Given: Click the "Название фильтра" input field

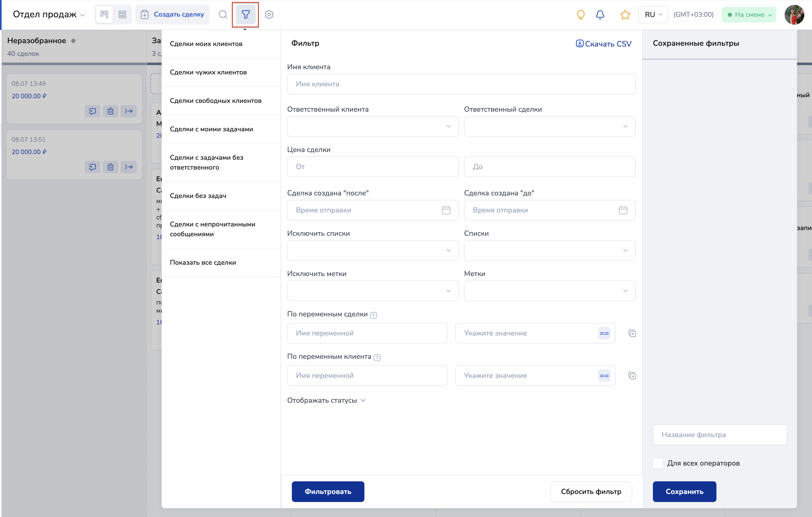Looking at the screenshot, I should tap(719, 435).
